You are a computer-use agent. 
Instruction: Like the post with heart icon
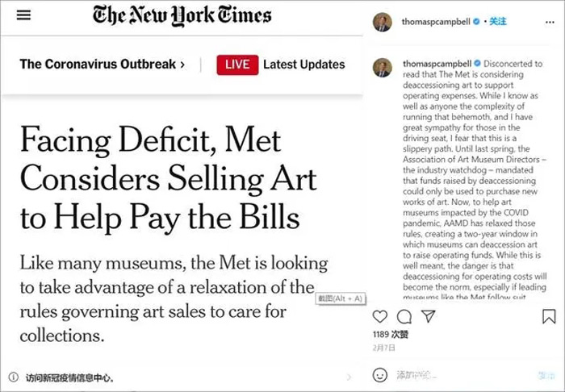(380, 317)
